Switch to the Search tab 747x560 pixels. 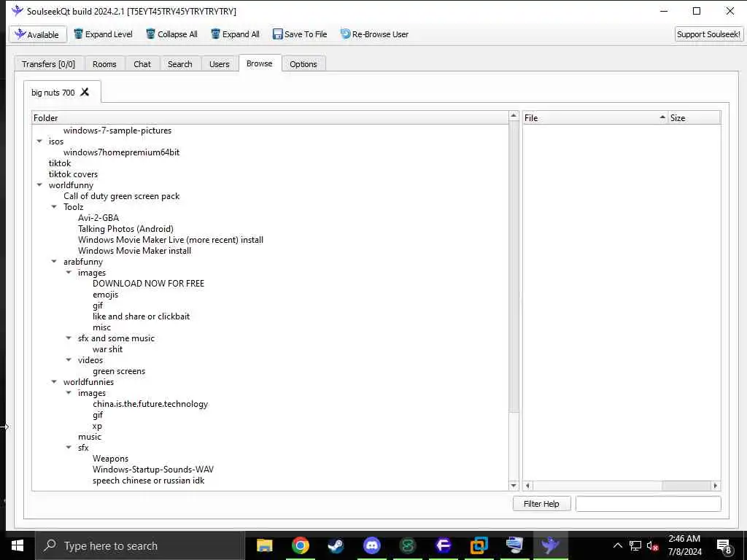[x=179, y=64]
